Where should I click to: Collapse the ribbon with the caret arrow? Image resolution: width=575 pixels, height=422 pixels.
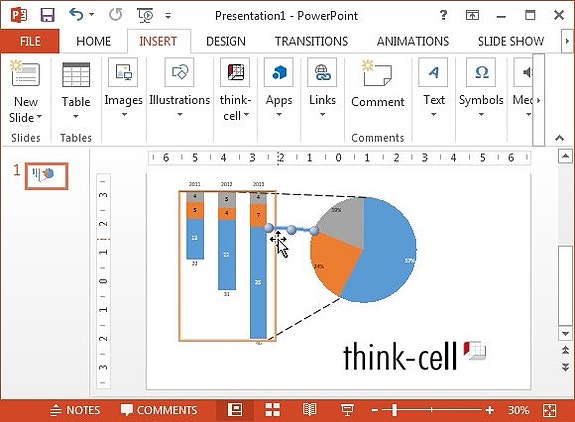[x=559, y=138]
